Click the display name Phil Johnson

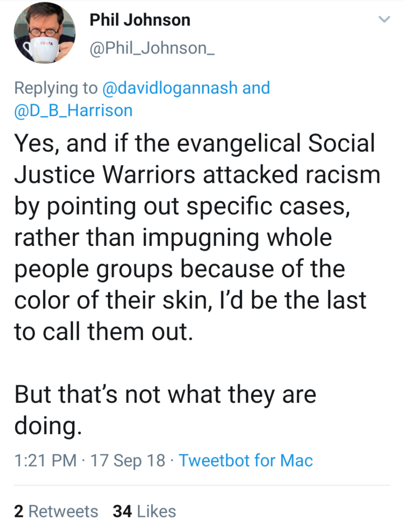pos(140,20)
